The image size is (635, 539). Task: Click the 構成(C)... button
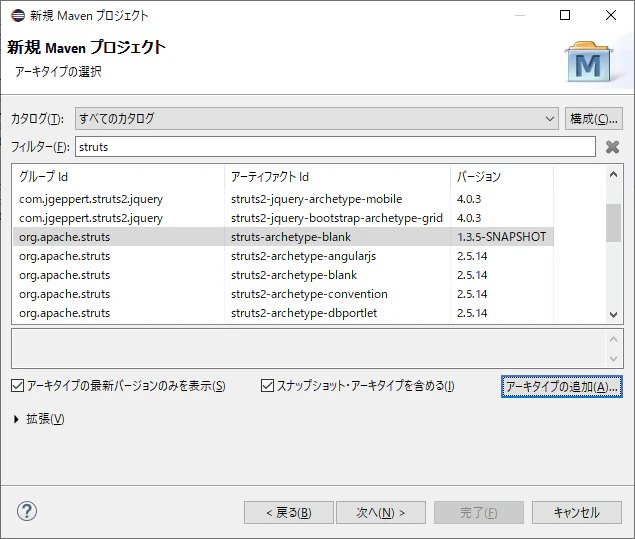point(594,119)
